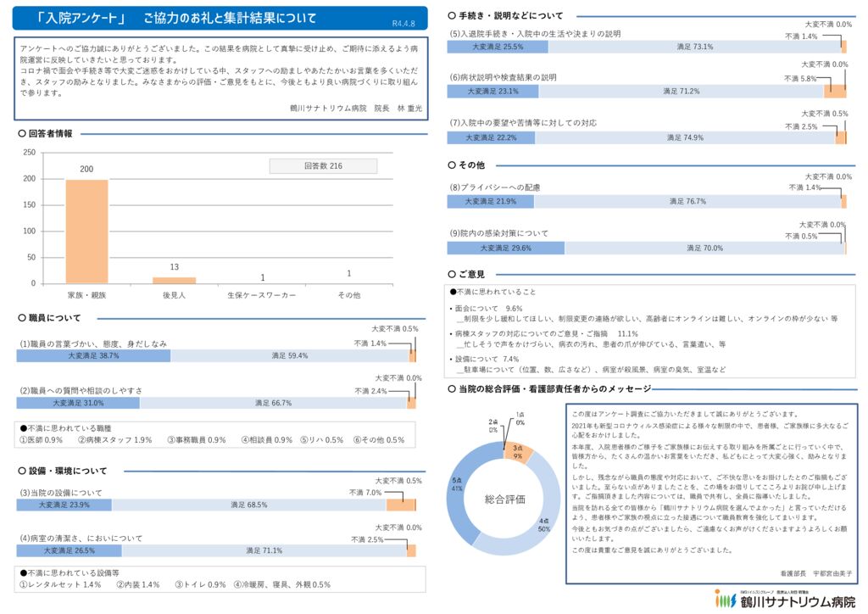Click the date R4.4.8 in the banner
The image size is (868, 614).
pos(403,23)
